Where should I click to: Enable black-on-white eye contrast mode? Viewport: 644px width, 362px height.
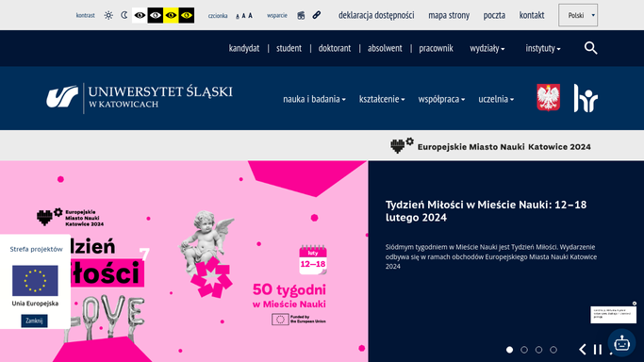pos(140,15)
